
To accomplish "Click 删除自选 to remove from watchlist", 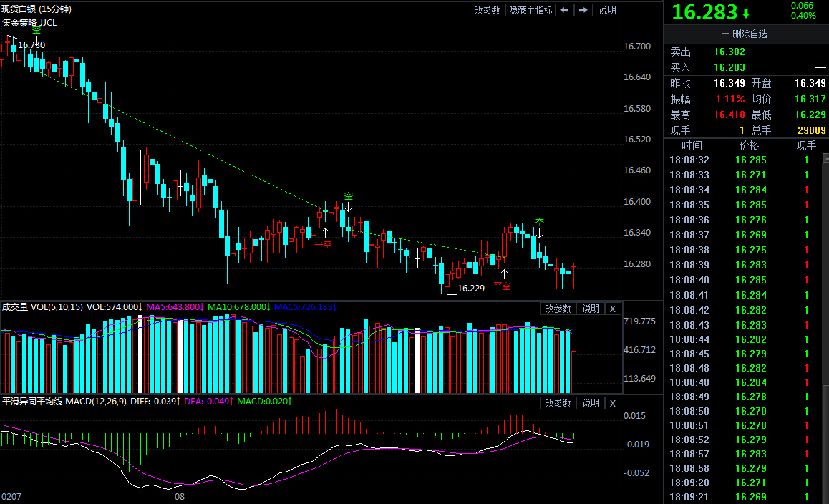I will [745, 34].
